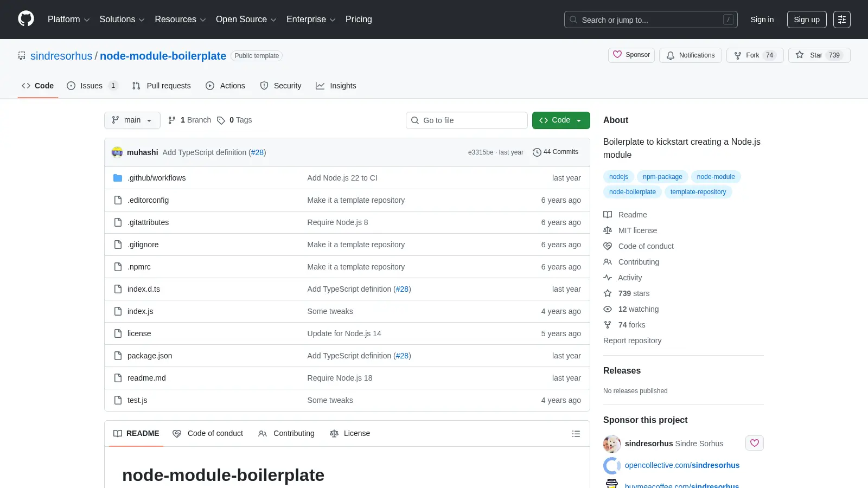
Task: Click the Search or jump to field
Action: 651,20
